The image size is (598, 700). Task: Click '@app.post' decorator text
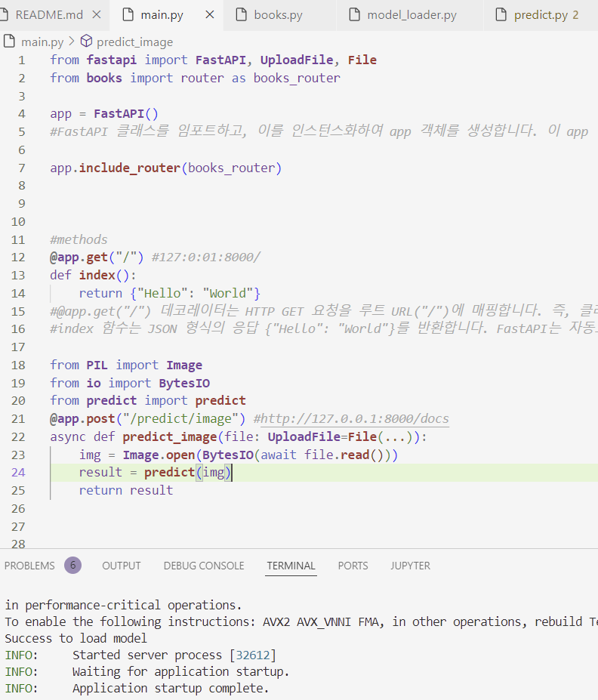82,419
